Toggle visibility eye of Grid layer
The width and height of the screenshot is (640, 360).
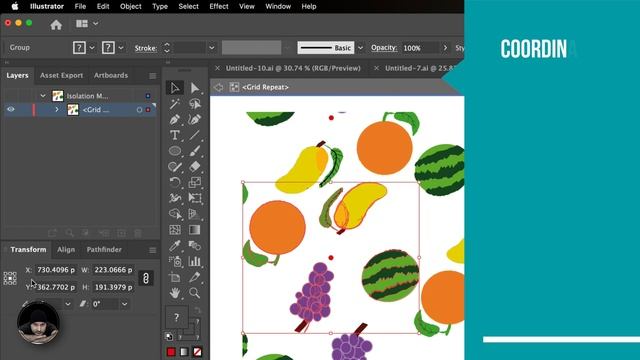[11, 109]
